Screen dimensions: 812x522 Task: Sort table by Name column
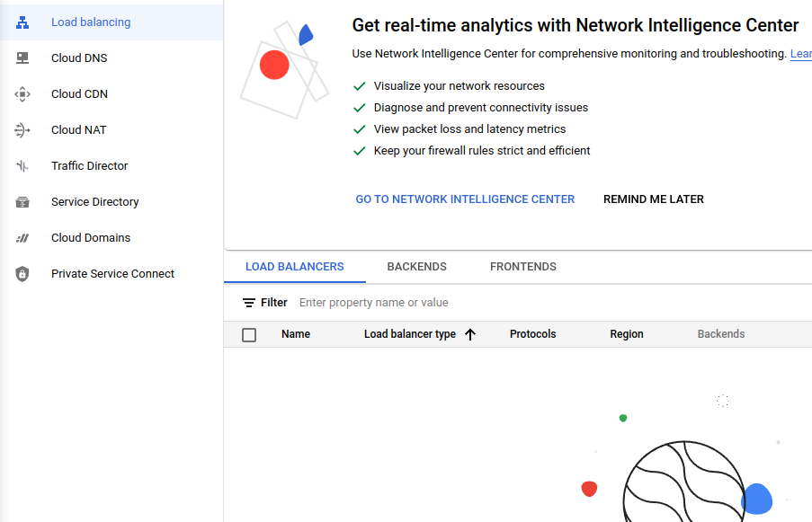pos(296,334)
